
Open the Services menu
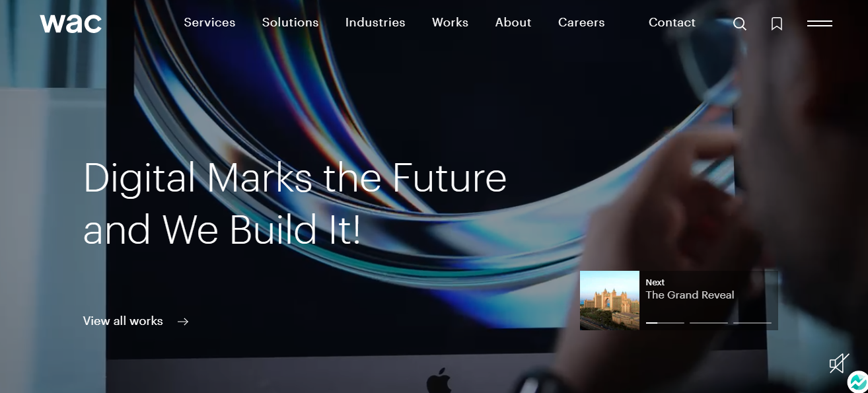209,22
